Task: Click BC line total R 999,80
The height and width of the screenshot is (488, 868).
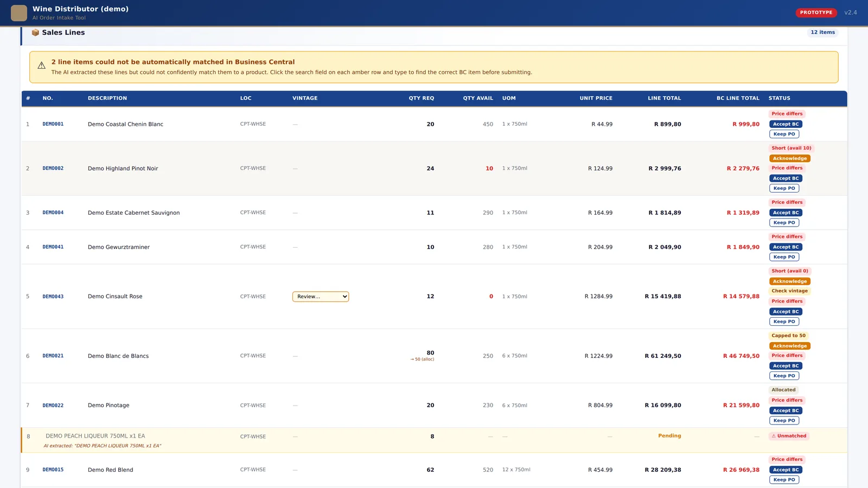Action: [x=746, y=124]
